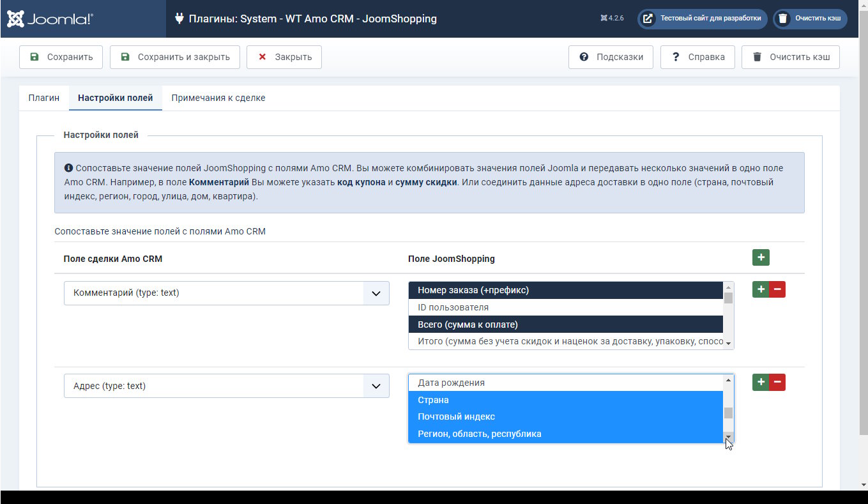
Task: Open the Адрес (type: text) dropdown
Action: pyautogui.click(x=227, y=386)
